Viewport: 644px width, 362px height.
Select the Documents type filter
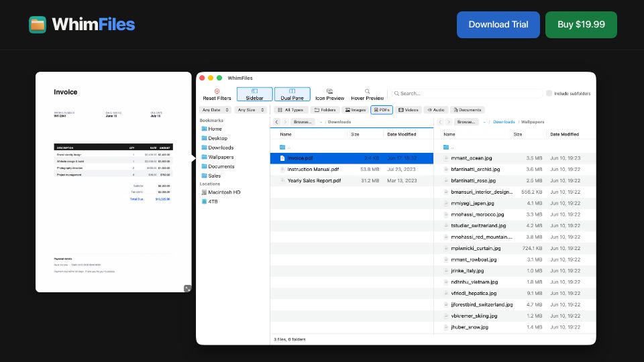(x=468, y=110)
